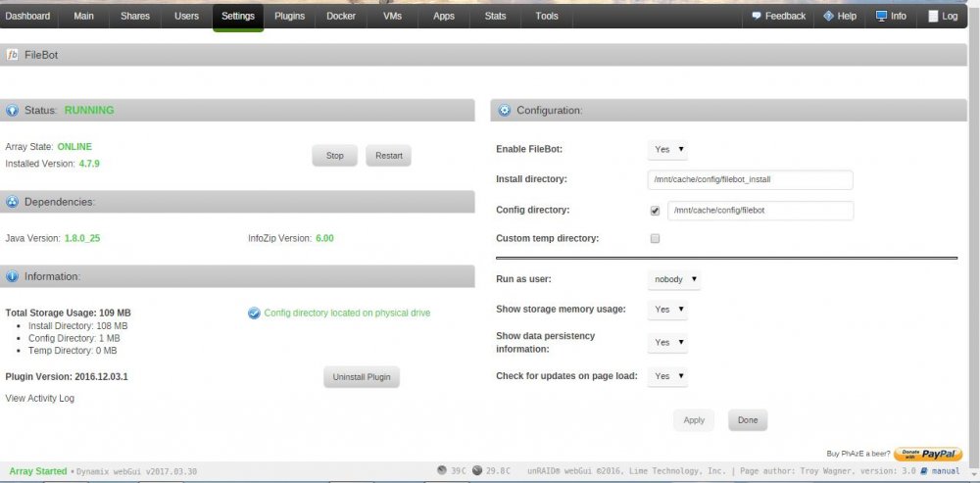Click the Installed Version 4.7.9 value
980x483 pixels.
pos(89,164)
